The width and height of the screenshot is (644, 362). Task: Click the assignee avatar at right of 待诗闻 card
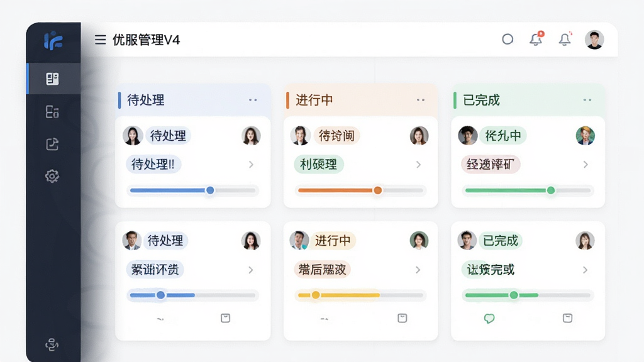(x=419, y=136)
